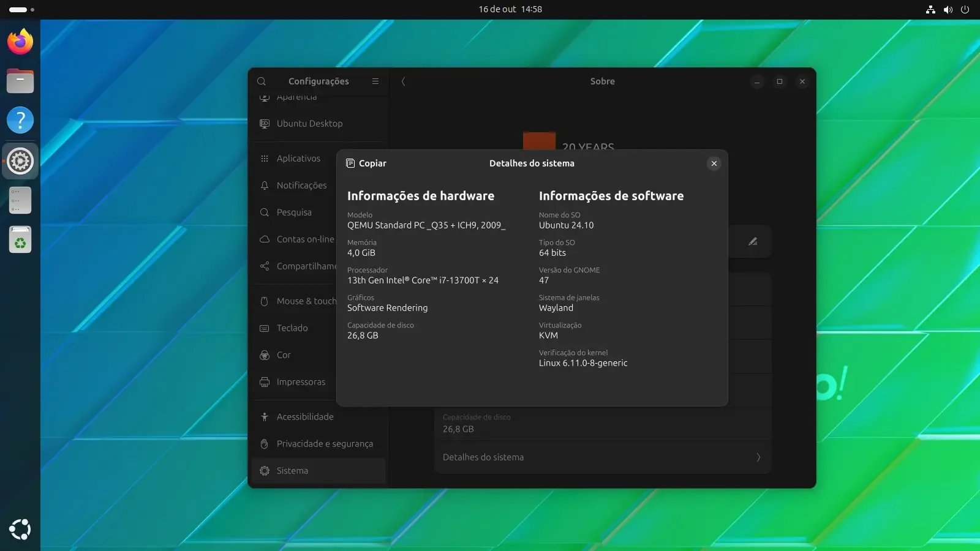
Task: Click the Wayland windowing system value
Action: tap(556, 308)
